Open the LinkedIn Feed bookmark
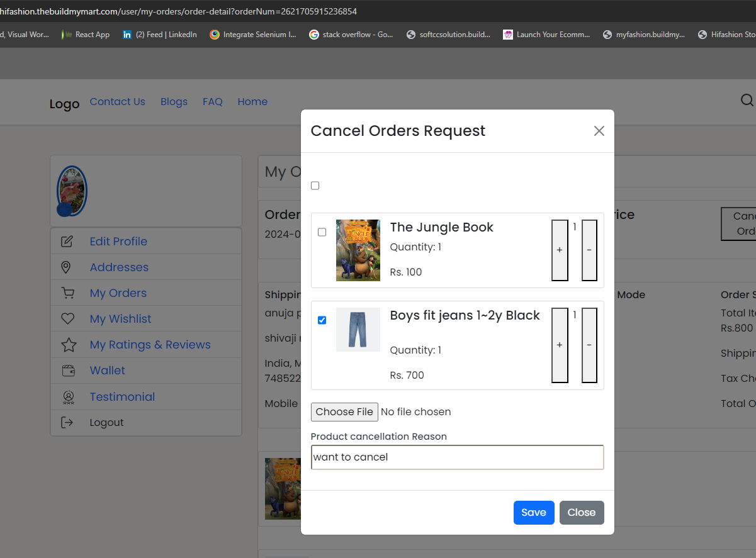The image size is (756, 558). point(160,35)
